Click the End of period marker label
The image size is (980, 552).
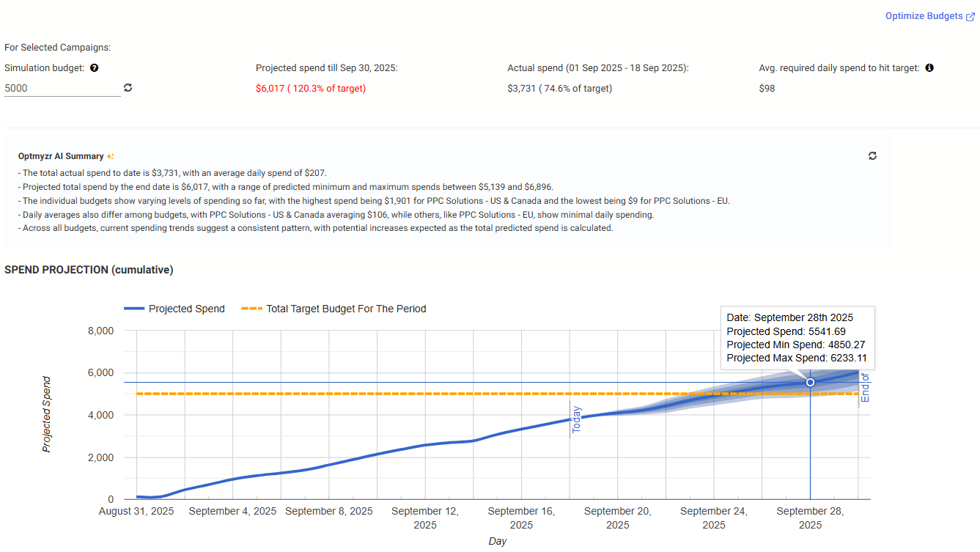[865, 387]
